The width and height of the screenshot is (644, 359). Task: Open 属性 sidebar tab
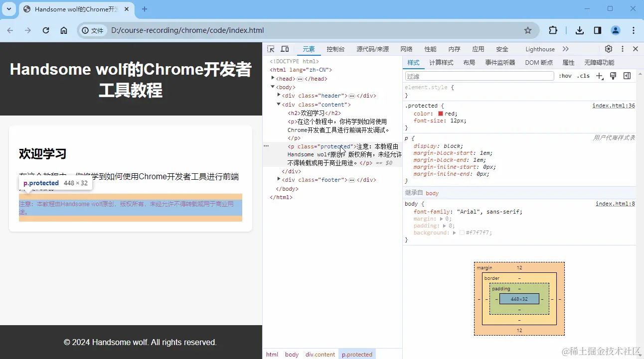point(568,62)
